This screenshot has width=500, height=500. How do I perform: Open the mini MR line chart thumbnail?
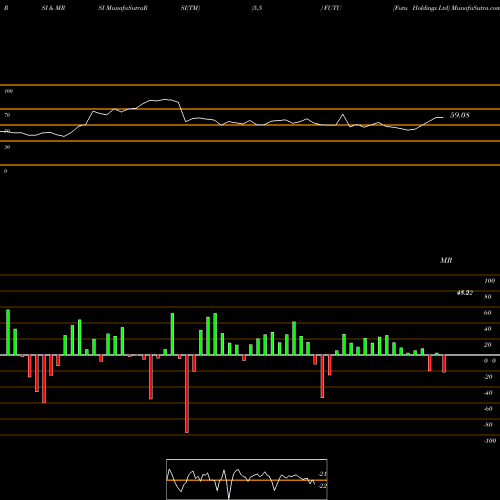point(247,479)
